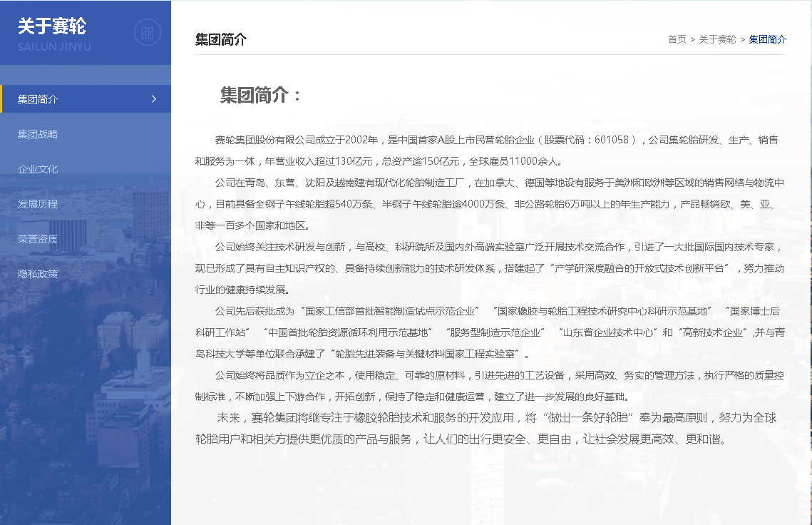
Task: Click the 集团简介 breadcrumb at top right
Action: pos(767,39)
